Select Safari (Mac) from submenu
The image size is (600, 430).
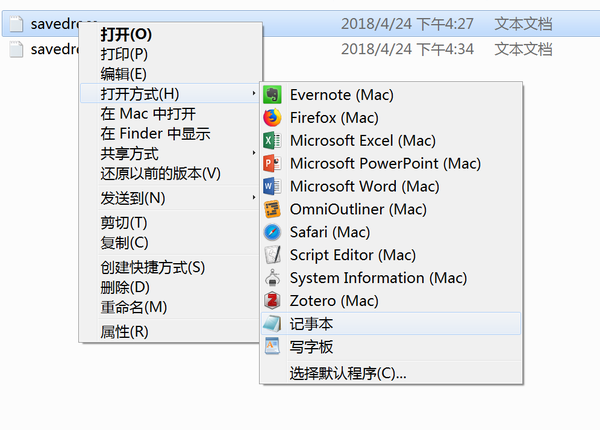point(391,232)
